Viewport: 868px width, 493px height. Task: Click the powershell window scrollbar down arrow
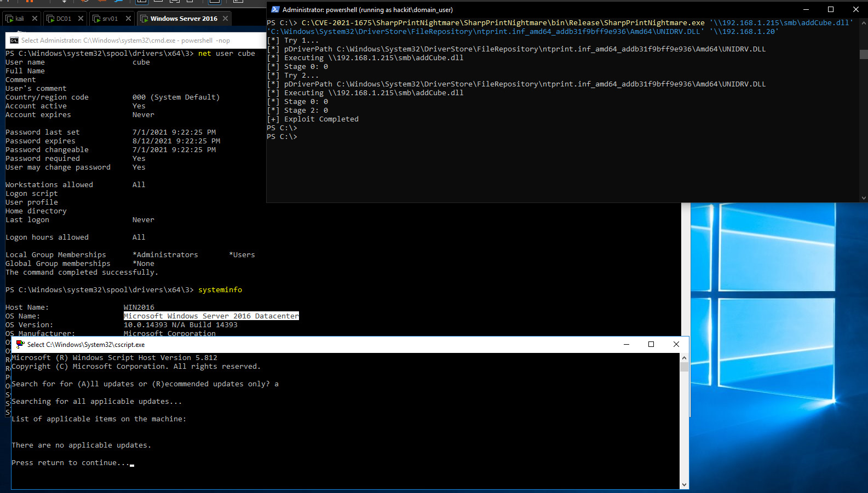(x=864, y=198)
